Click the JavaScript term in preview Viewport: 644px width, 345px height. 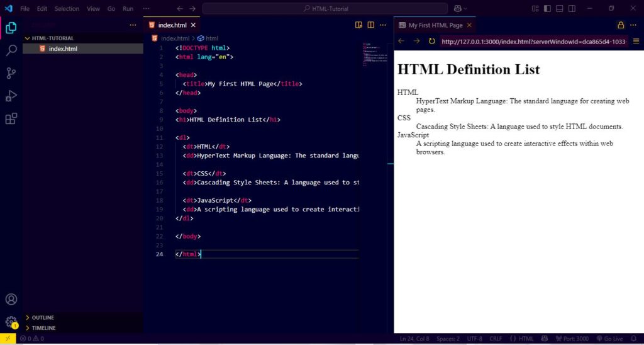(x=413, y=135)
